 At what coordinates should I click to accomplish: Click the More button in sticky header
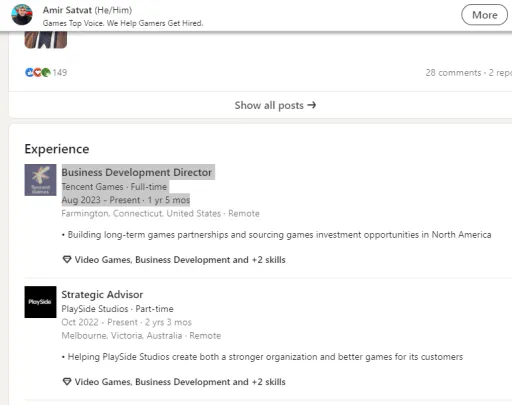pyautogui.click(x=484, y=15)
